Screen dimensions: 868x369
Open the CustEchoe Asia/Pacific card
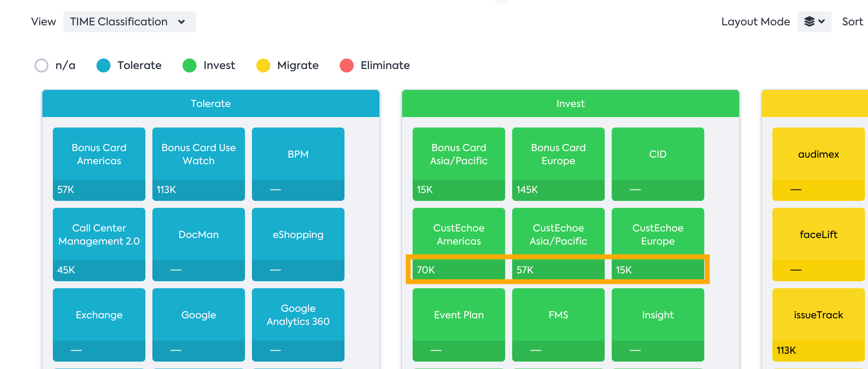558,245
